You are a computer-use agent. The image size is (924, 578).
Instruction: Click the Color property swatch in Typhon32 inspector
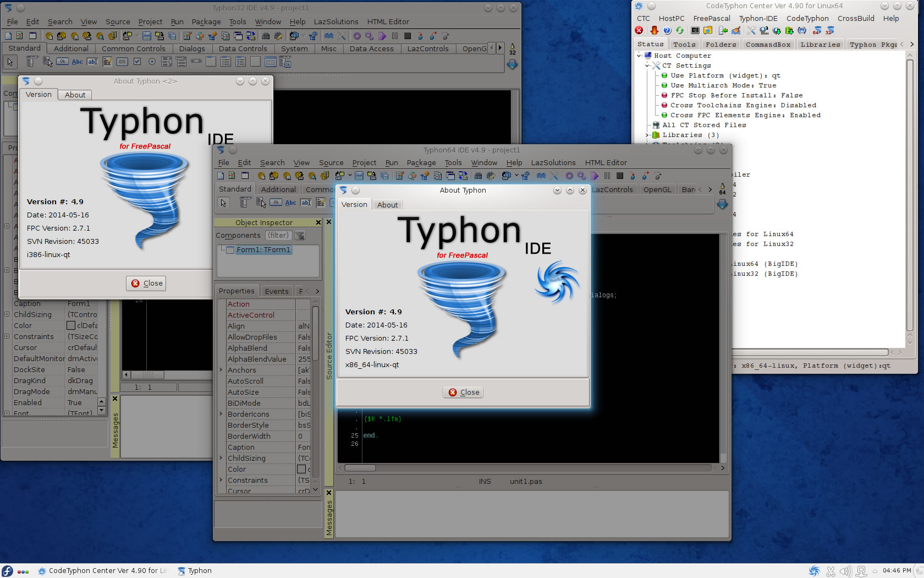pyautogui.click(x=71, y=325)
